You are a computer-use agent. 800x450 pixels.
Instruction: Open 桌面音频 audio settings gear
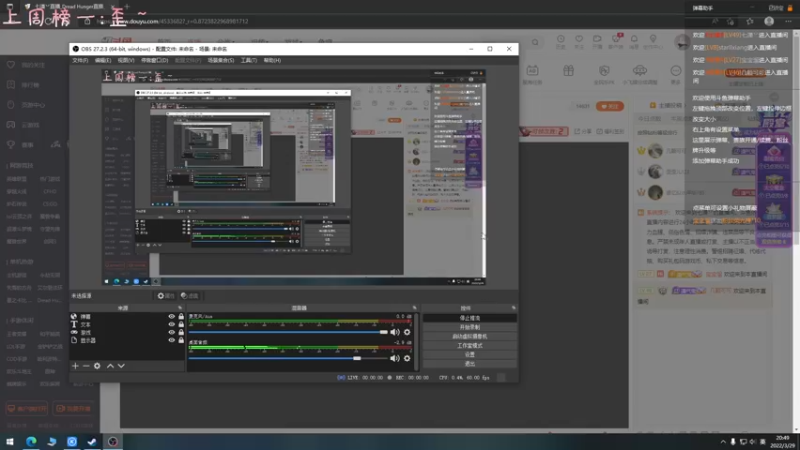tap(407, 358)
